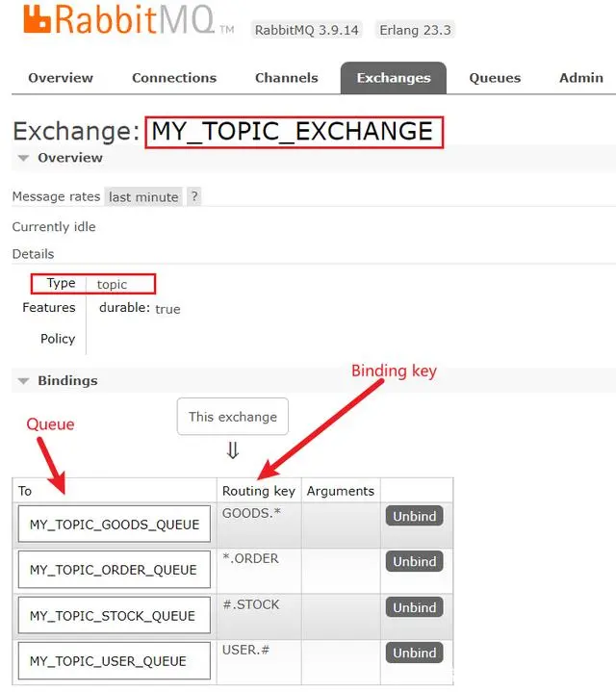
Task: Click the 'This exchange' box
Action: [x=233, y=417]
